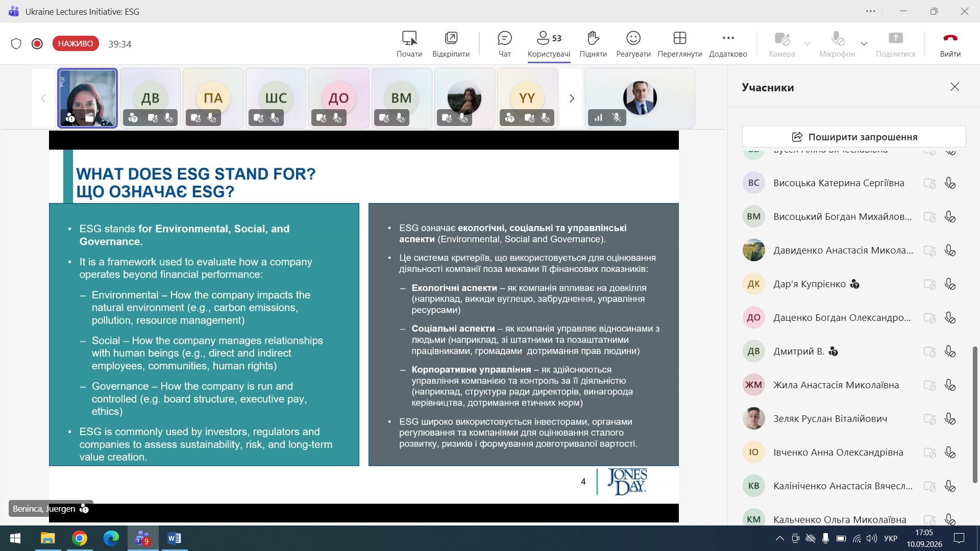
Task: Open Google Chrome from the taskbar
Action: click(x=80, y=538)
